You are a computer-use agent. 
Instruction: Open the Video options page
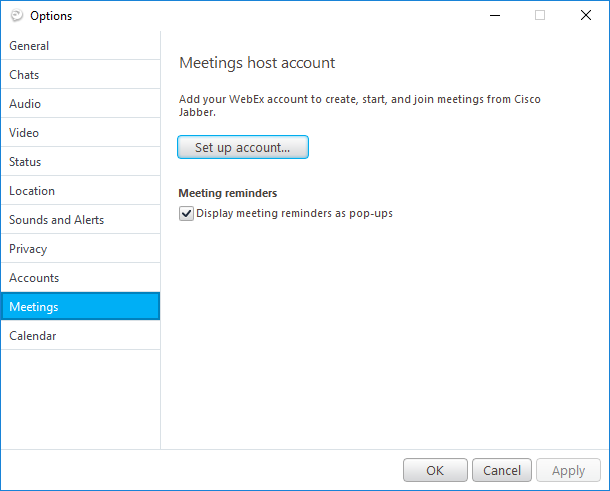(x=81, y=132)
